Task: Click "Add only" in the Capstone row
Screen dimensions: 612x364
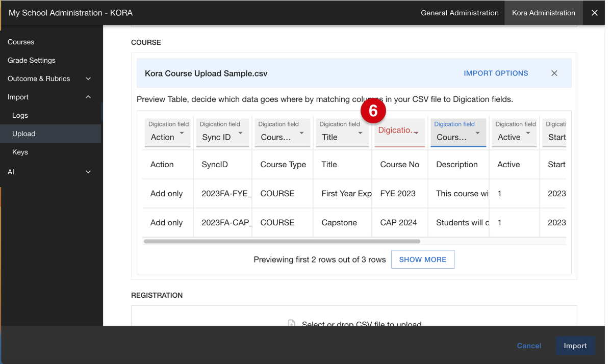Action: [167, 223]
